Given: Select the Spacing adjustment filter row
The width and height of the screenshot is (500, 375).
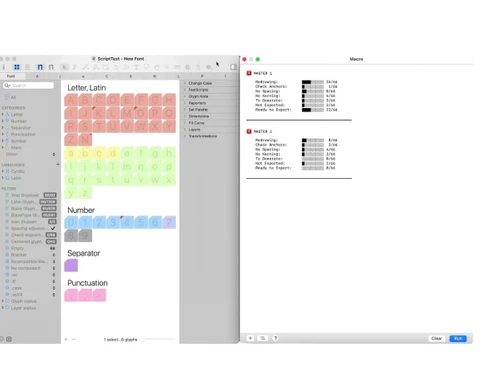Looking at the screenshot, I should point(29,228).
